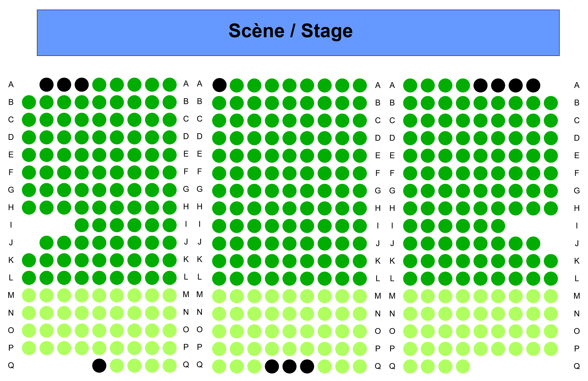This screenshot has width=588, height=381.
Task: Select the leftmost black seat in left row A
Action: pos(46,85)
